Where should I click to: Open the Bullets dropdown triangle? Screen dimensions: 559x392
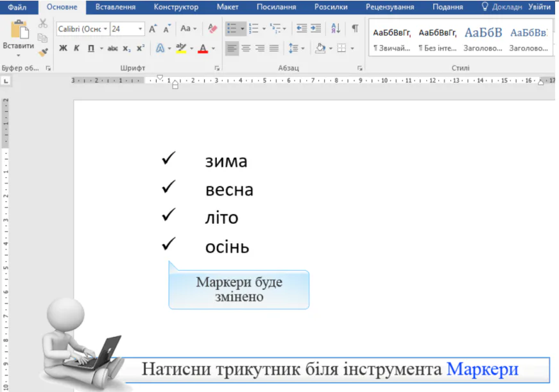tap(242, 29)
